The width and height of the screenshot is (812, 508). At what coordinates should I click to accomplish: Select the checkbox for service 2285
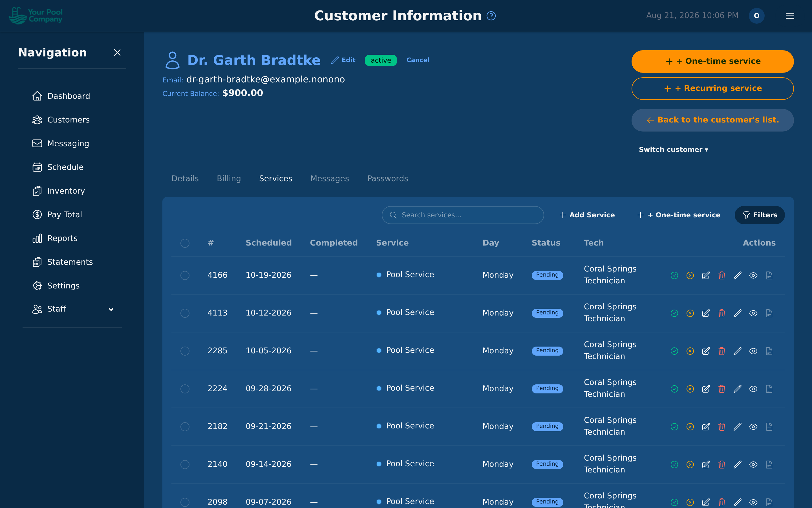(185, 351)
